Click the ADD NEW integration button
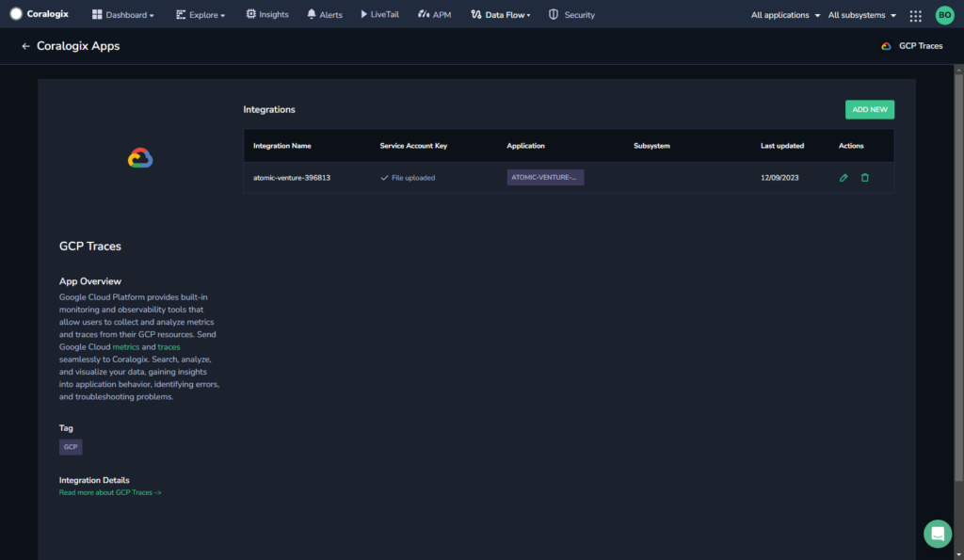964x560 pixels. [x=869, y=109]
